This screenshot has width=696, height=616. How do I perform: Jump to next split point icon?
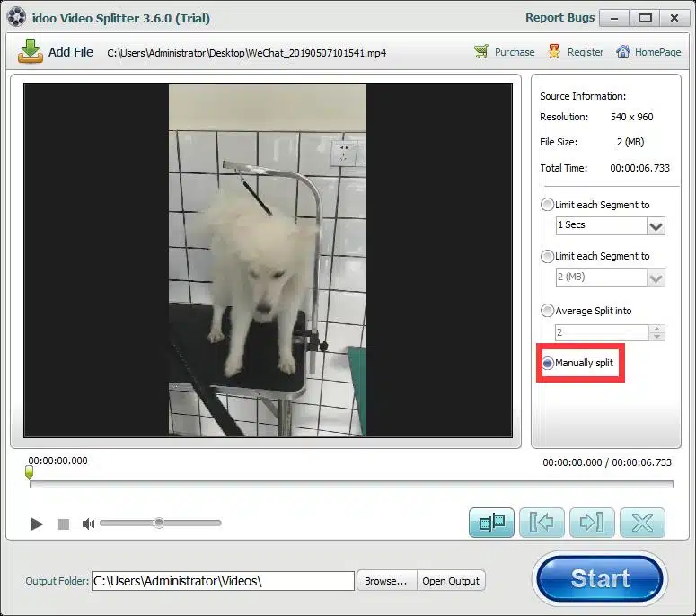(592, 523)
